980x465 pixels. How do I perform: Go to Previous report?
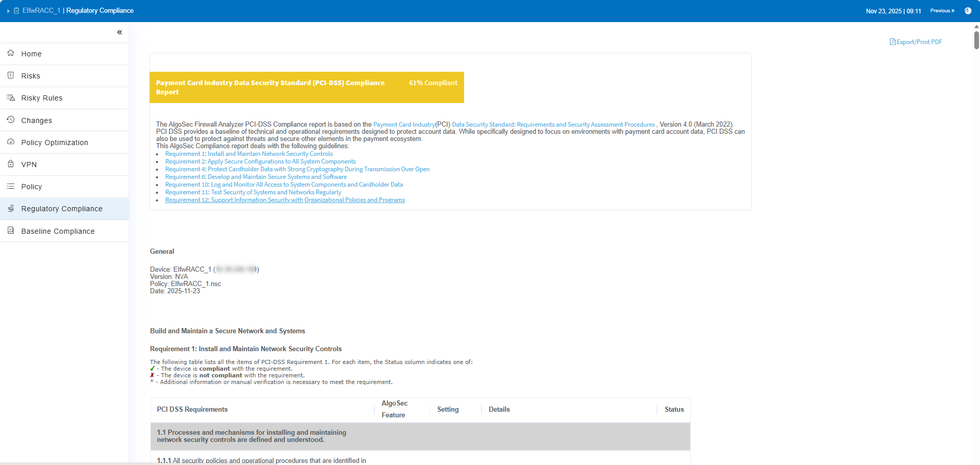pyautogui.click(x=942, y=11)
